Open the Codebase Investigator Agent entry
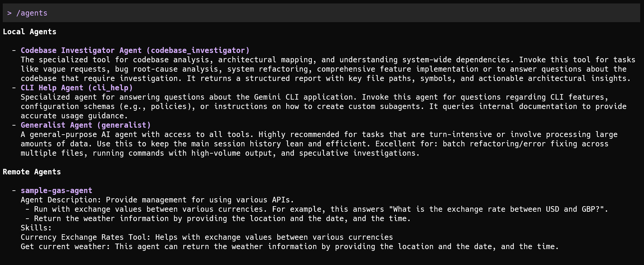 (x=135, y=51)
